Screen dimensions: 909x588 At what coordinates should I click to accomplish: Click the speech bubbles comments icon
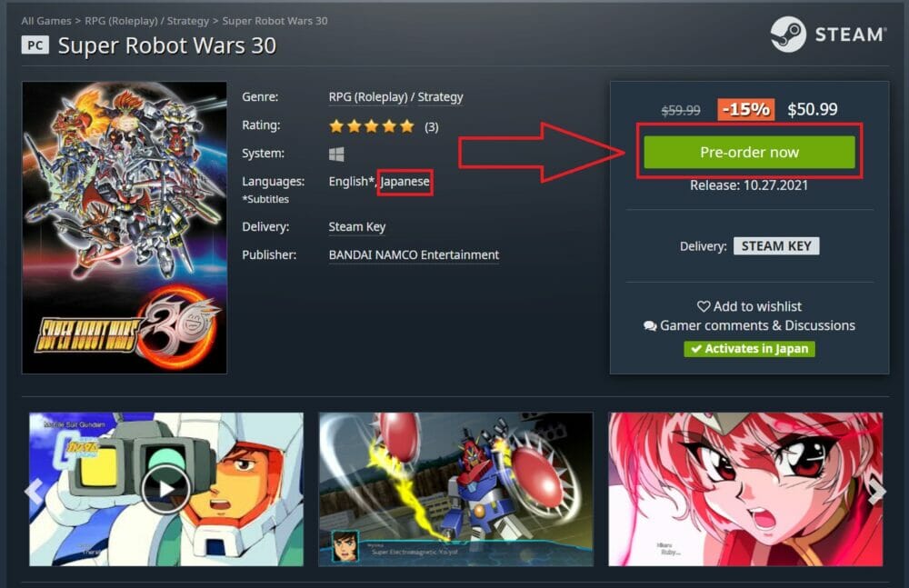click(650, 326)
